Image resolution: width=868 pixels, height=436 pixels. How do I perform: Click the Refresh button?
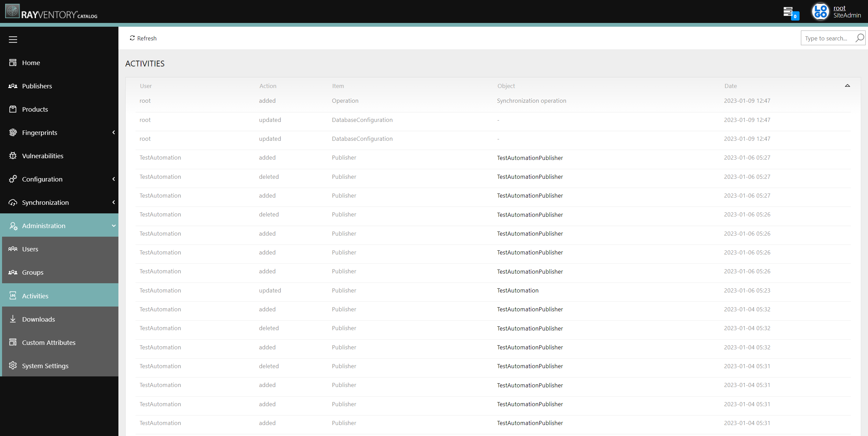[x=143, y=38]
